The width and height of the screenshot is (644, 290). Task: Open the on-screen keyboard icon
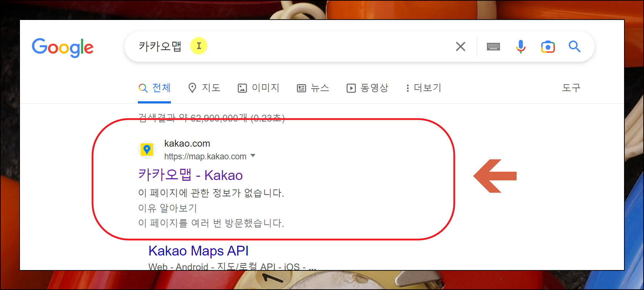tap(493, 46)
